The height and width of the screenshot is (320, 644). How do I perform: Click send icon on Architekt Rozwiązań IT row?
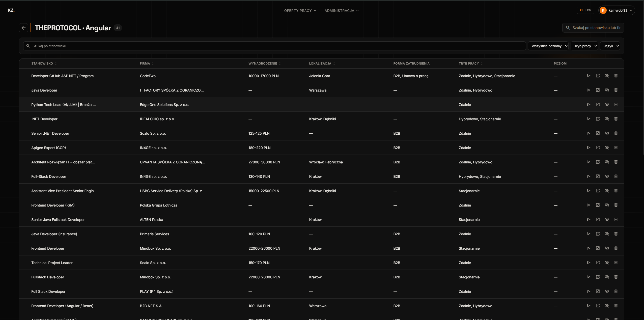coord(589,162)
